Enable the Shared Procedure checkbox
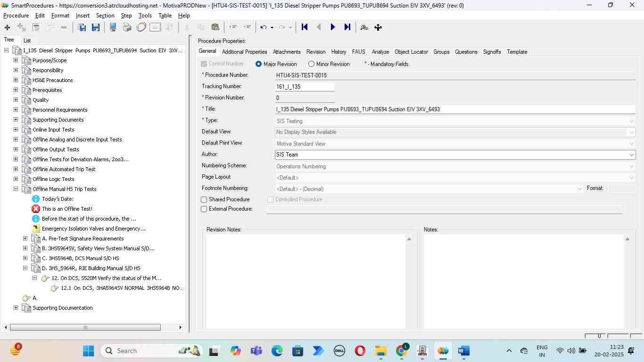The image size is (644, 362). (x=204, y=200)
